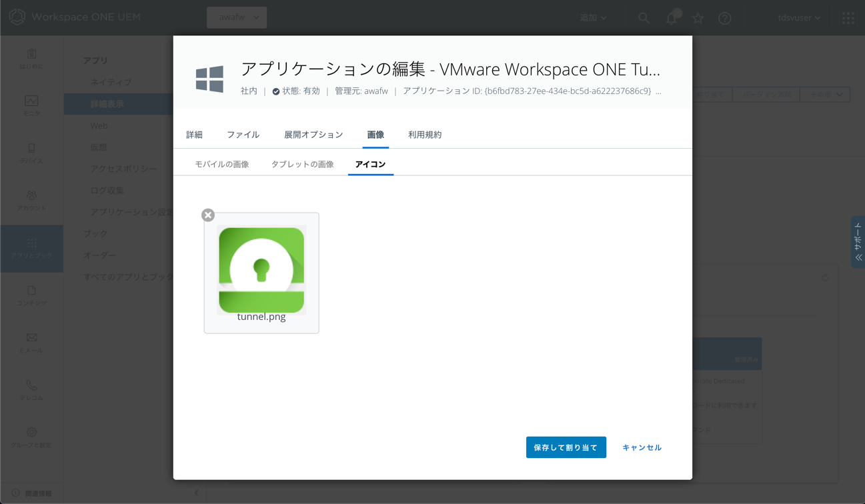Select the アイコン sub-tab
Screen dimensions: 865x504
[x=370, y=164]
